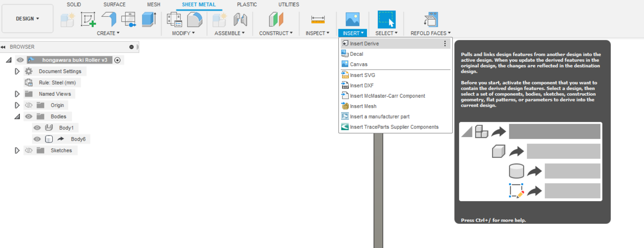The image size is (644, 248).
Task: Switch to the MESH tab
Action: 154,5
